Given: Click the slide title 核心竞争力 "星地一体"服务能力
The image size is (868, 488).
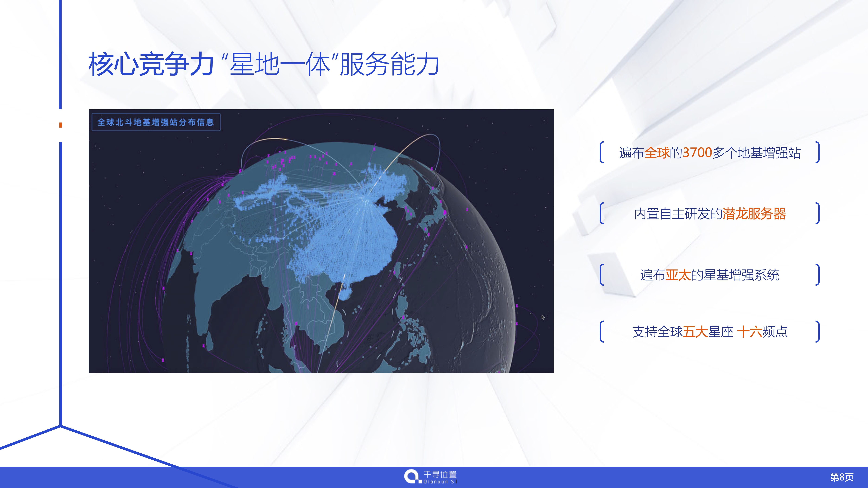Looking at the screenshot, I should point(264,64).
